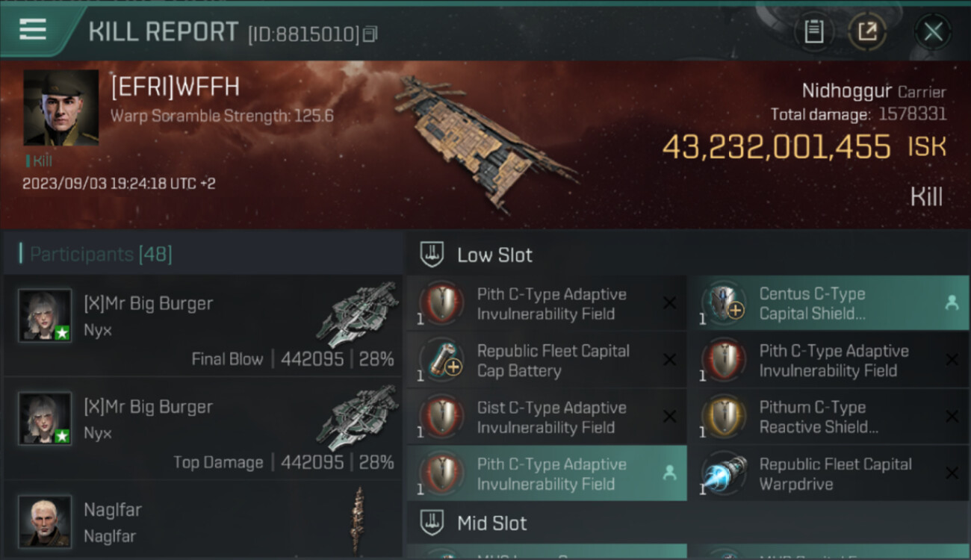The image size is (971, 560).
Task: Close the kill report window
Action: [933, 32]
